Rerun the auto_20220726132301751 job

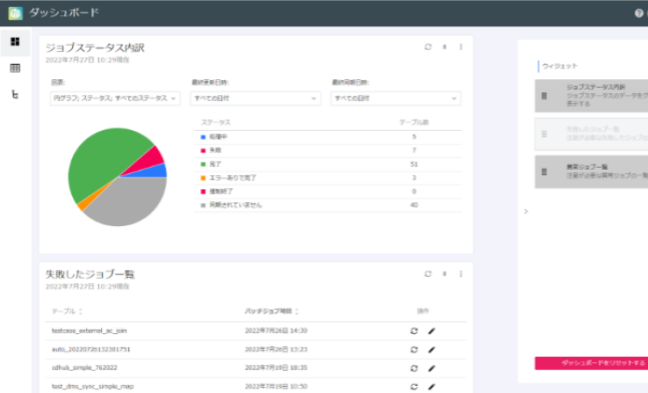[x=414, y=350]
